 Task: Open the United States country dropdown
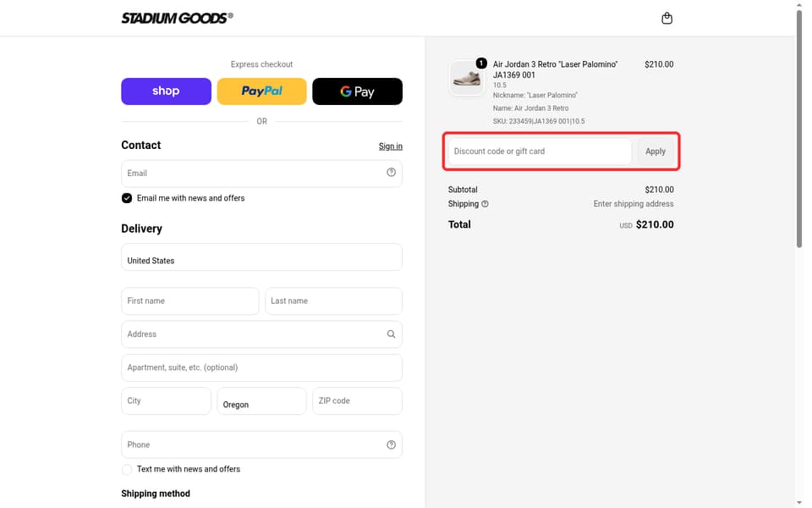(x=261, y=257)
